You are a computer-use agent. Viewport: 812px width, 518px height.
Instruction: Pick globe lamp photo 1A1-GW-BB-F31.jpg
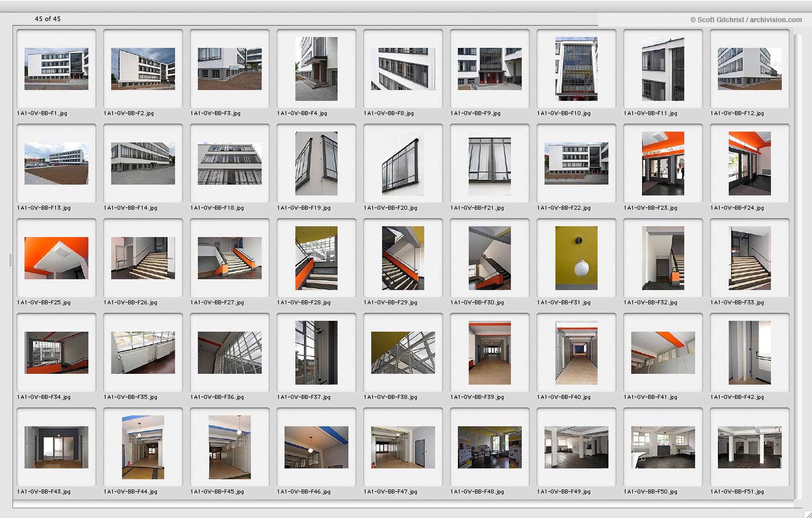click(576, 258)
